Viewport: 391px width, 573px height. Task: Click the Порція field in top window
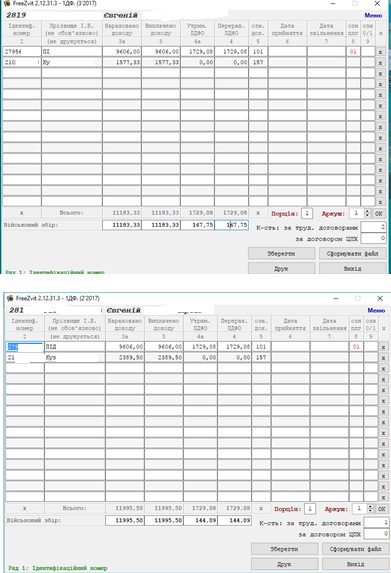(307, 213)
